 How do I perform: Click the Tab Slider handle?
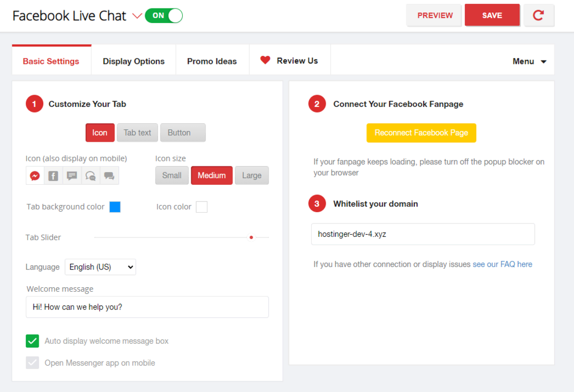coord(251,237)
